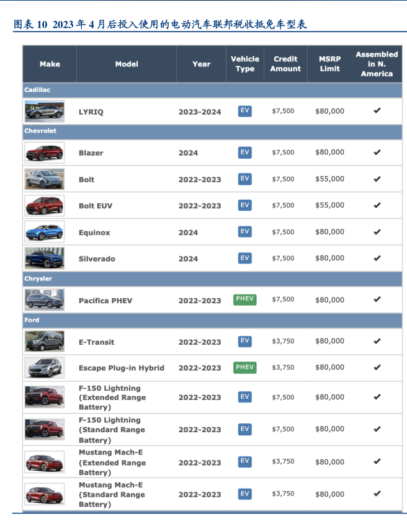Viewport: 407px width, 532px height.
Task: Click the EV badge in Bolt EUV row
Action: click(x=244, y=206)
